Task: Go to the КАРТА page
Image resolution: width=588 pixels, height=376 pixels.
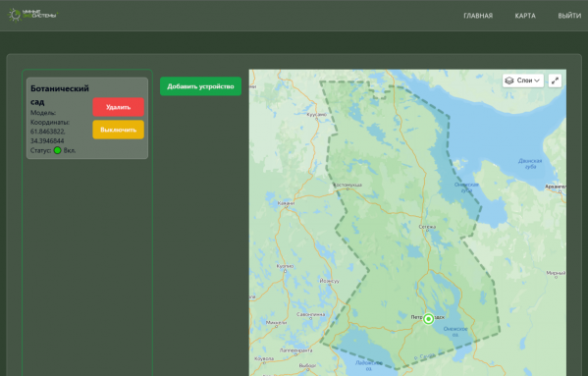Action: pos(525,16)
